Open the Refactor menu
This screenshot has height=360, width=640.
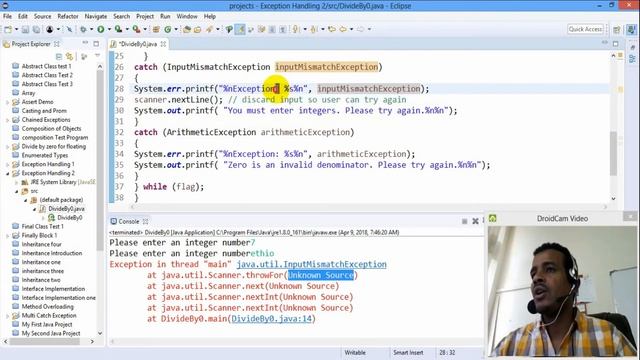(x=68, y=16)
